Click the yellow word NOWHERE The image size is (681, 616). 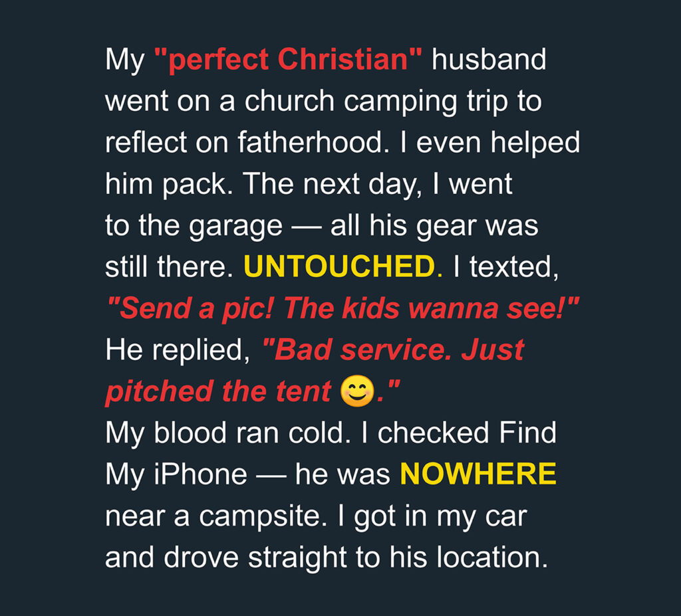[x=478, y=474]
